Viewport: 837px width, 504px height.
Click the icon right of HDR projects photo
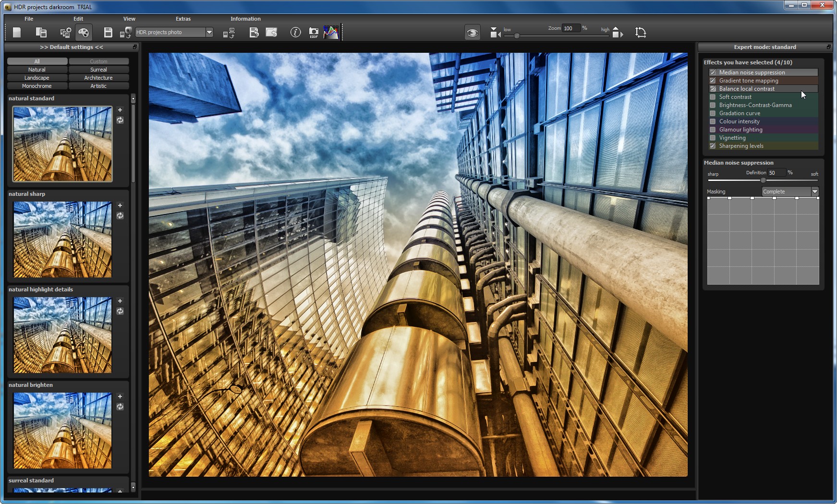click(229, 33)
